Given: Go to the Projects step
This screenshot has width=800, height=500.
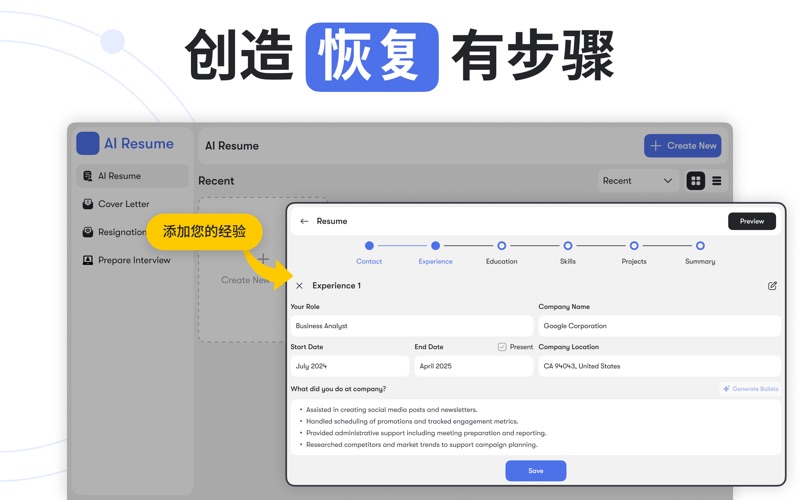Looking at the screenshot, I should [x=634, y=253].
